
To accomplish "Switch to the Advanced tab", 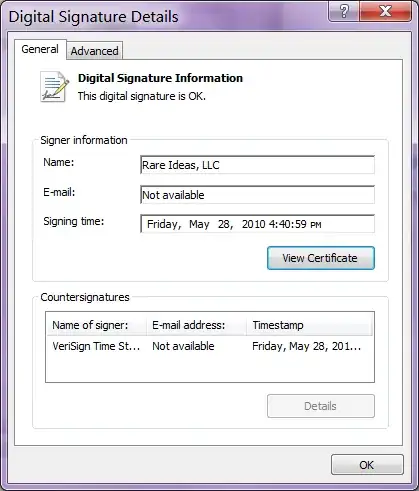I will click(x=95, y=51).
